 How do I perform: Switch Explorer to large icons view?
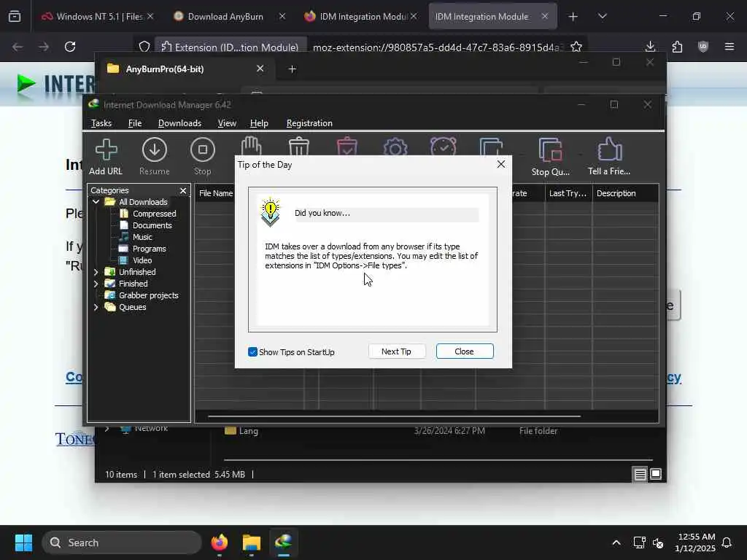[656, 474]
